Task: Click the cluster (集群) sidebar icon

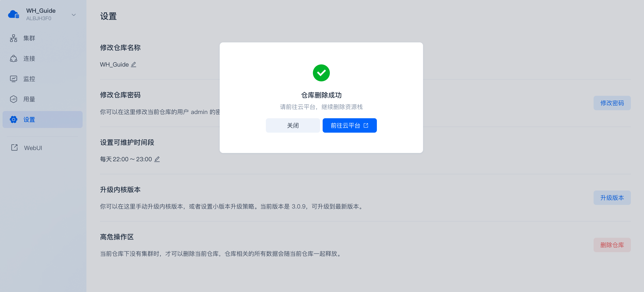Action: (14, 38)
